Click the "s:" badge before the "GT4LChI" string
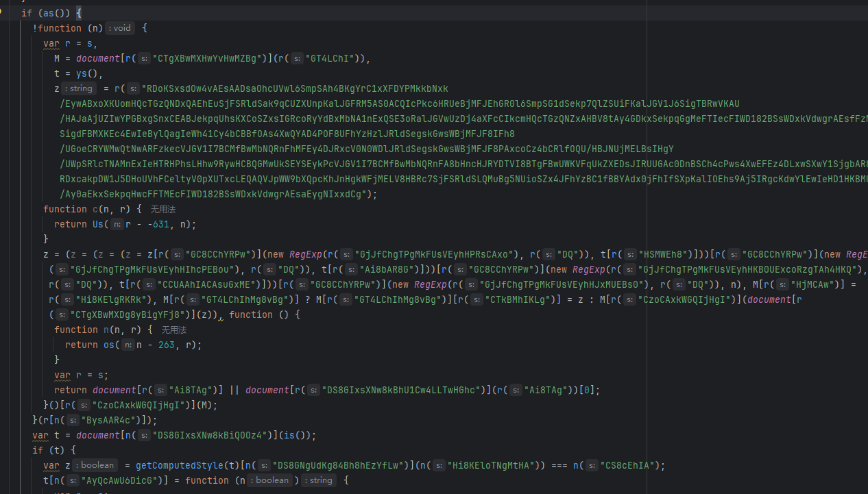 pyautogui.click(x=296, y=58)
